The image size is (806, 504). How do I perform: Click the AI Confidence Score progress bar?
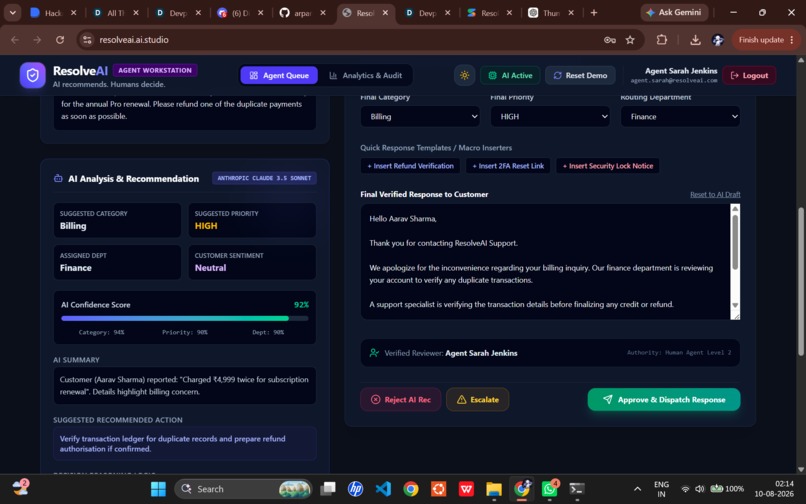point(185,318)
